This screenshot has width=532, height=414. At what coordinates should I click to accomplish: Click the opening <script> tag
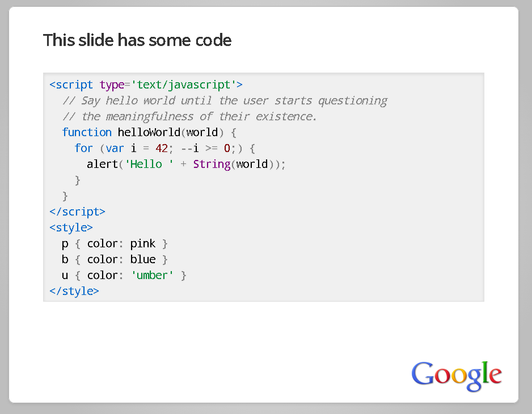(71, 85)
